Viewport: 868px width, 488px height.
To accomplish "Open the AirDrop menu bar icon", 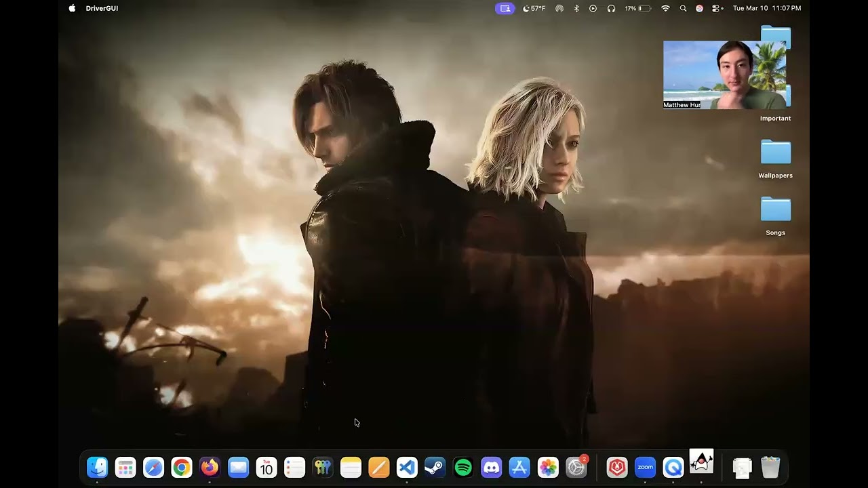I will (x=559, y=8).
